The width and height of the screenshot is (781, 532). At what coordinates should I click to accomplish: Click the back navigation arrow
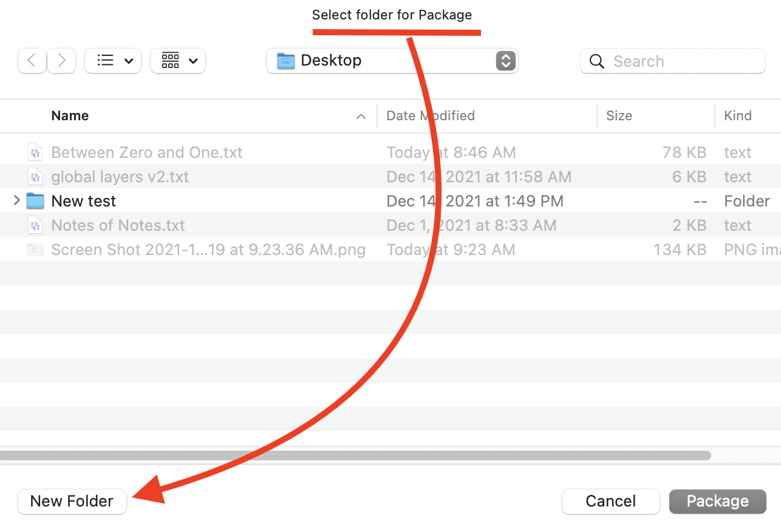click(32, 61)
